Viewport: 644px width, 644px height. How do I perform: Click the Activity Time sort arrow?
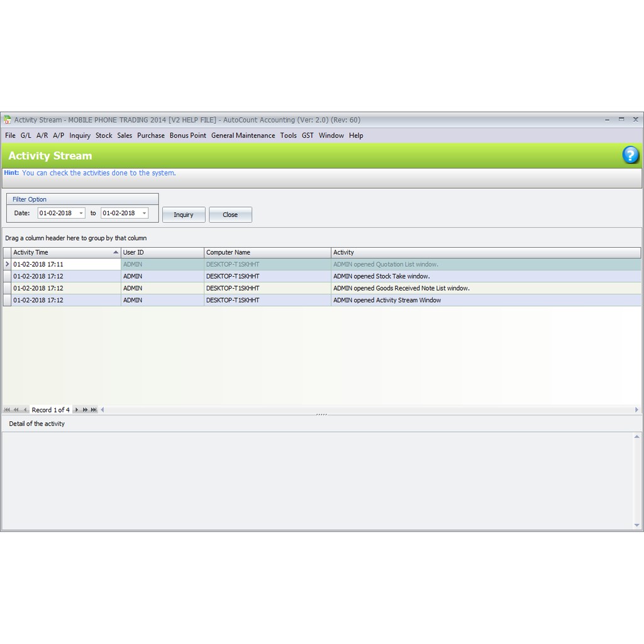point(116,252)
